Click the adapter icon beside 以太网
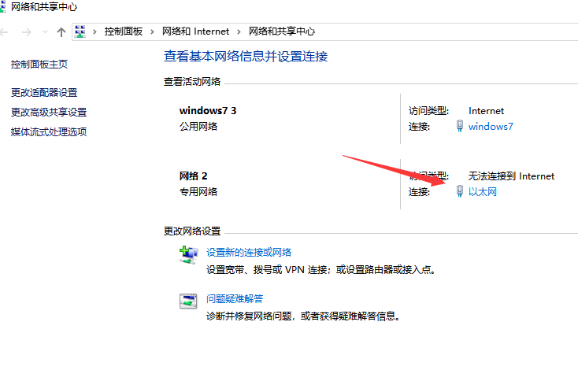The height and width of the screenshot is (392, 578). click(460, 191)
